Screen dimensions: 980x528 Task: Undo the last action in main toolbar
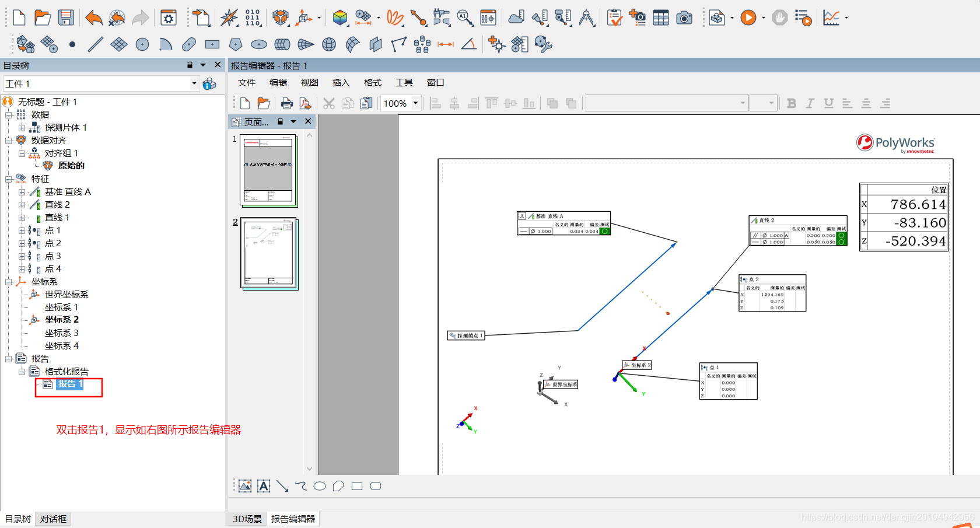93,18
